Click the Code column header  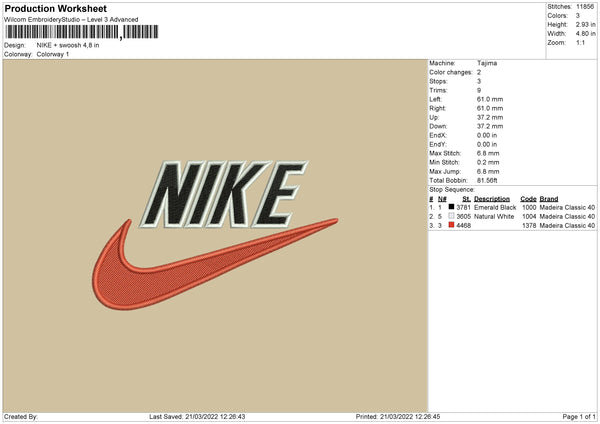(528, 199)
